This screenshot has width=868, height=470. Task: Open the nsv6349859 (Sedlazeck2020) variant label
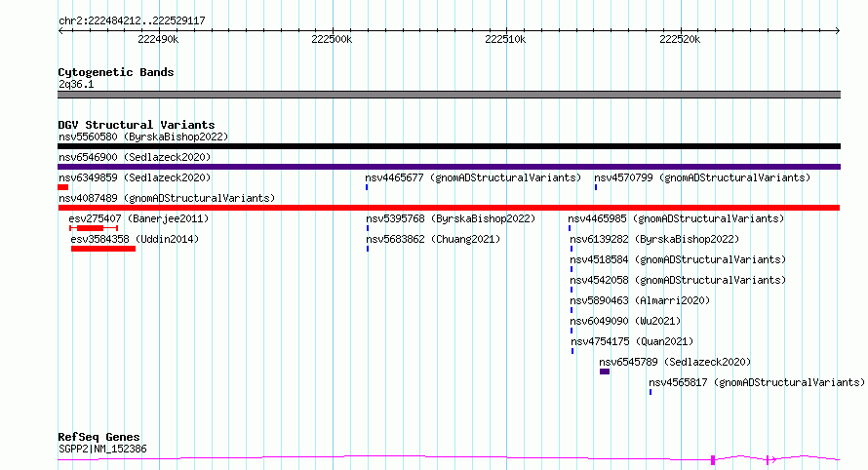135,177
